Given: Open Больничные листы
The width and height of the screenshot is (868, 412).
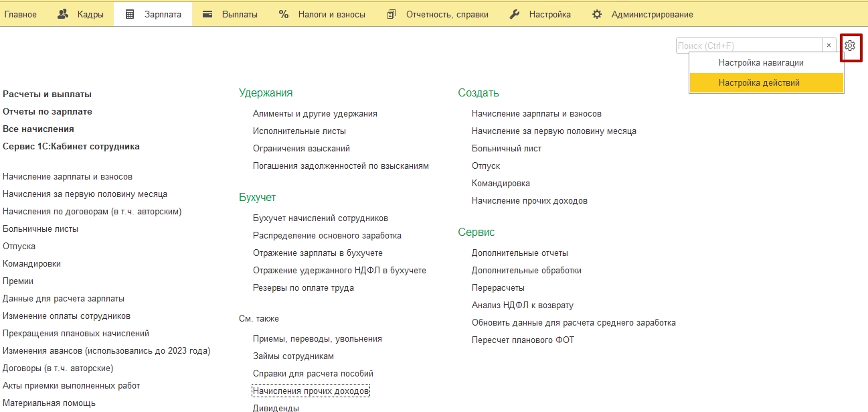Looking at the screenshot, I should click(x=40, y=229).
